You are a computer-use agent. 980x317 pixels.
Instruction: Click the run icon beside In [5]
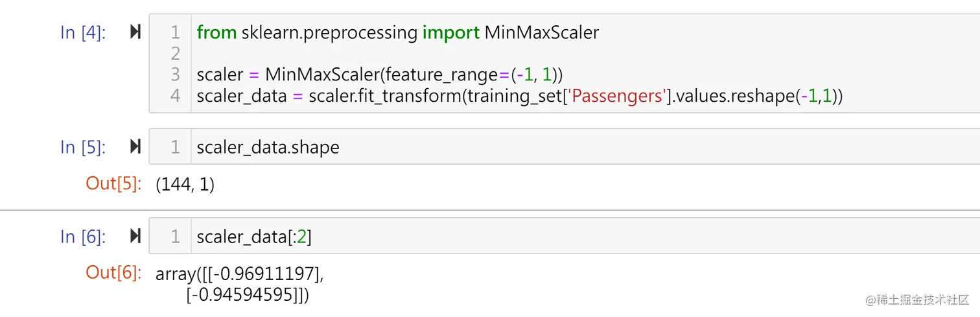135,147
